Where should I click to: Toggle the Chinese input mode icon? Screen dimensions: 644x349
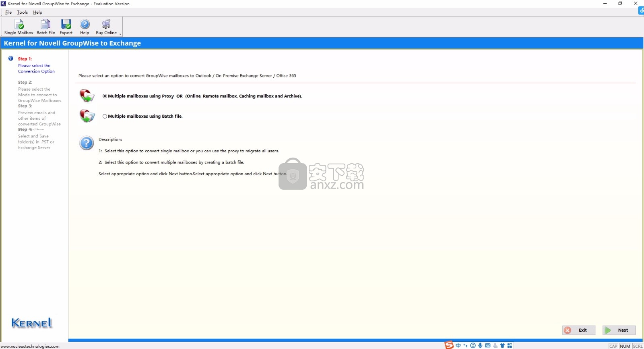(x=458, y=345)
